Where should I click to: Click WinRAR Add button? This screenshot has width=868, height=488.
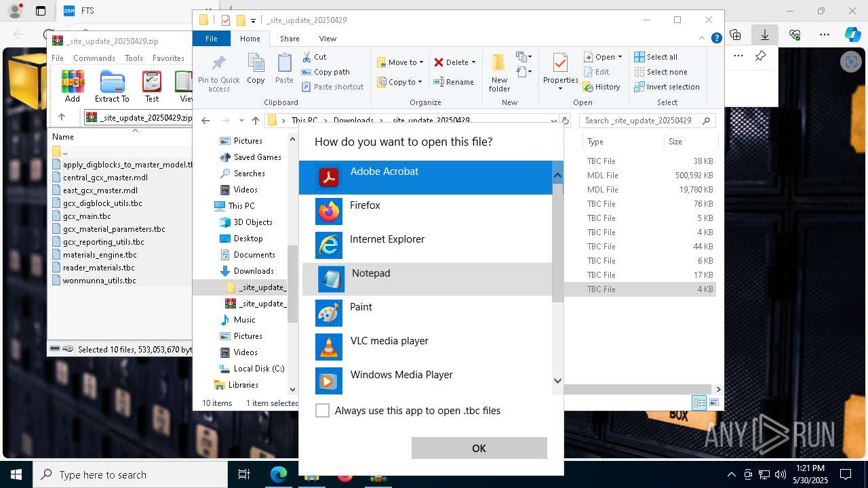tap(73, 87)
